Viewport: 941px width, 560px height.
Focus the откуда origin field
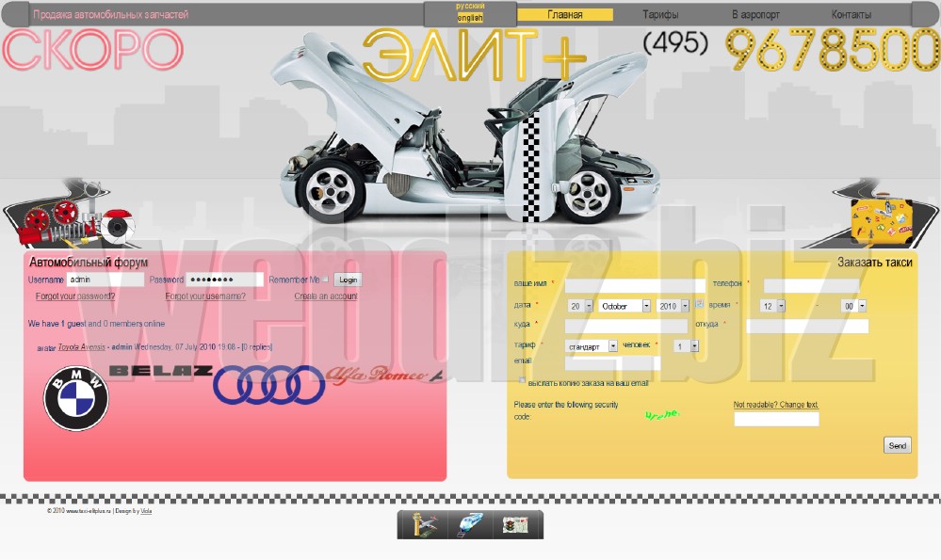(807, 326)
